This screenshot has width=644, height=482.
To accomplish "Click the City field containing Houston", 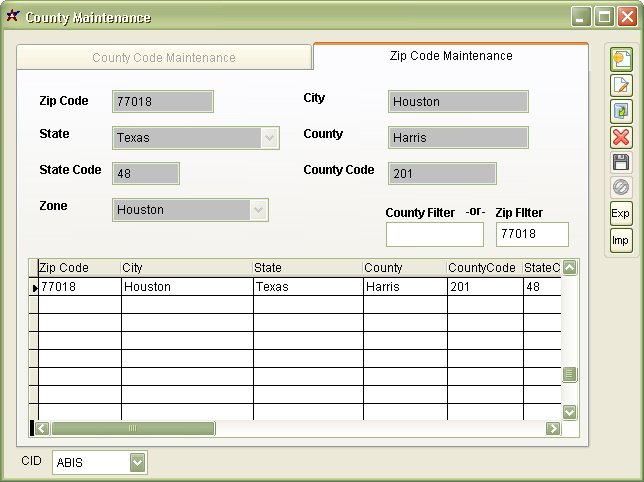I will 458,102.
